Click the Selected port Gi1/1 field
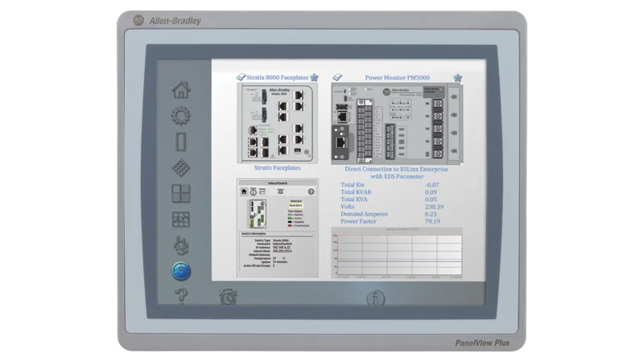 coord(295,205)
